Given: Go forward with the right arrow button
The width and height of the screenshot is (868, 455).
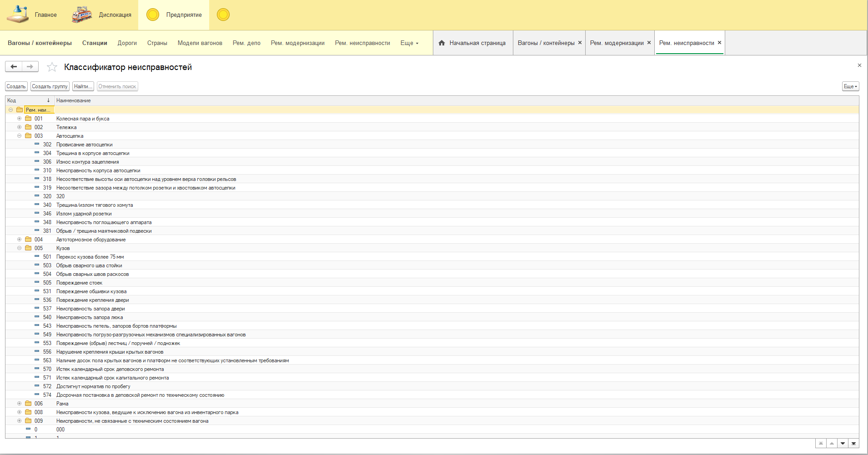Looking at the screenshot, I should click(30, 67).
